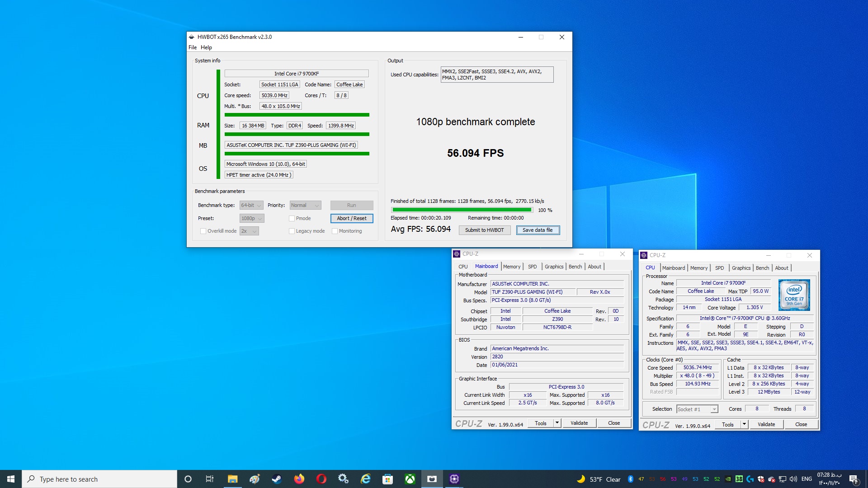Click the Abort / Reset button
This screenshot has width=868, height=488.
tap(352, 218)
